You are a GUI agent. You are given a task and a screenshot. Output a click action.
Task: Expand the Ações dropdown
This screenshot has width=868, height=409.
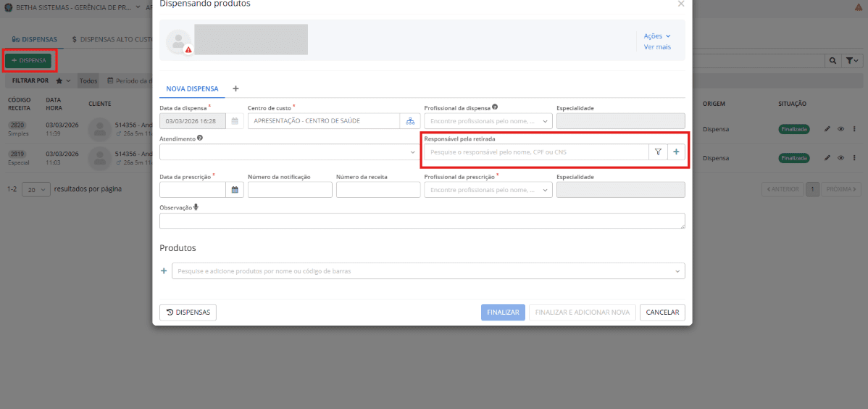657,36
